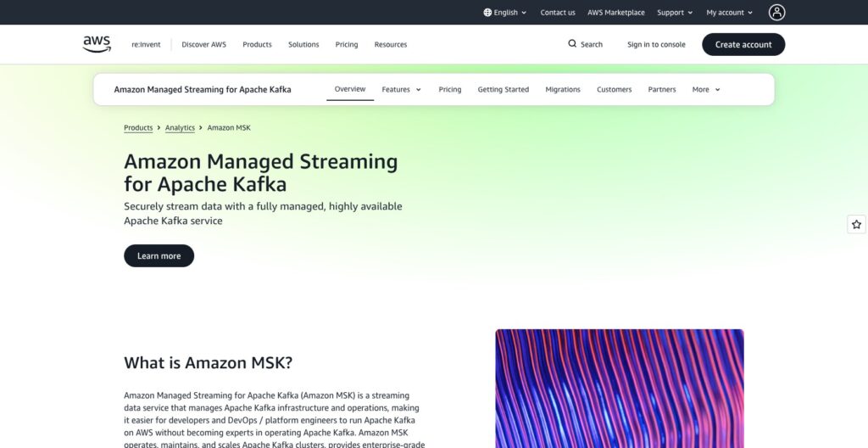Viewport: 868px width, 448px height.
Task: Click Sign in to console
Action: [656, 44]
